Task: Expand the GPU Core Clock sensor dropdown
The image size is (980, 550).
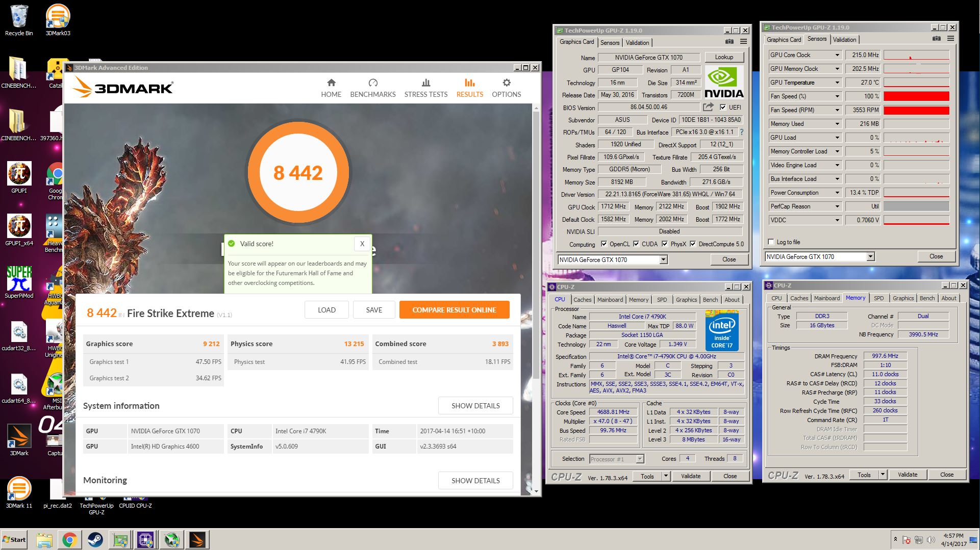Action: 837,55
